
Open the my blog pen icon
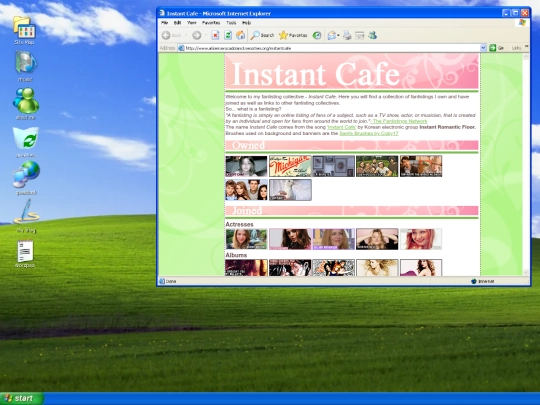click(x=26, y=216)
